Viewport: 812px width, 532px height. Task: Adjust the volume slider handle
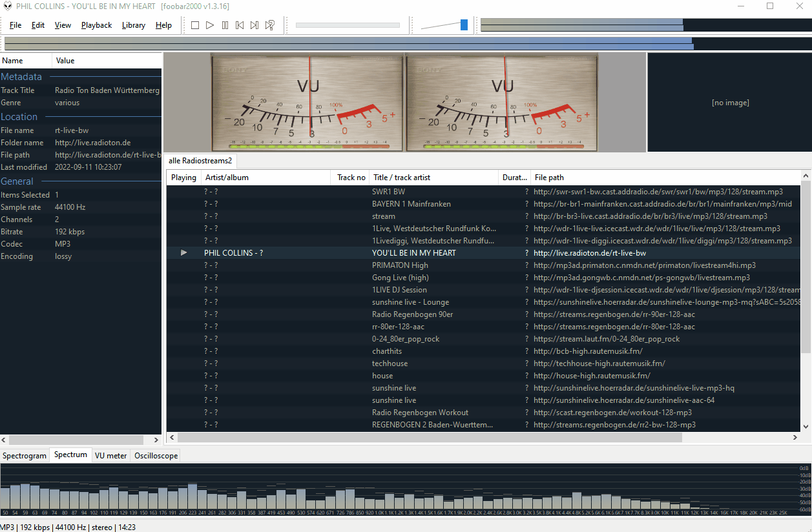(x=464, y=25)
